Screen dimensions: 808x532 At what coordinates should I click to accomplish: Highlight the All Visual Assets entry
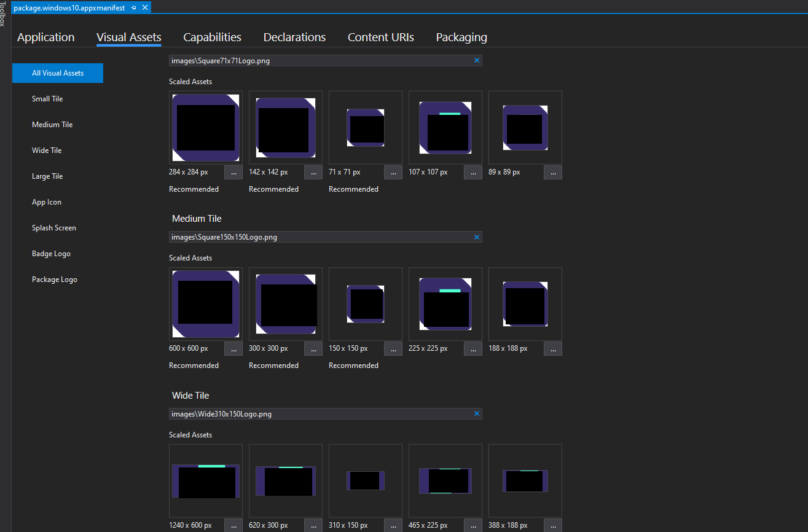57,72
